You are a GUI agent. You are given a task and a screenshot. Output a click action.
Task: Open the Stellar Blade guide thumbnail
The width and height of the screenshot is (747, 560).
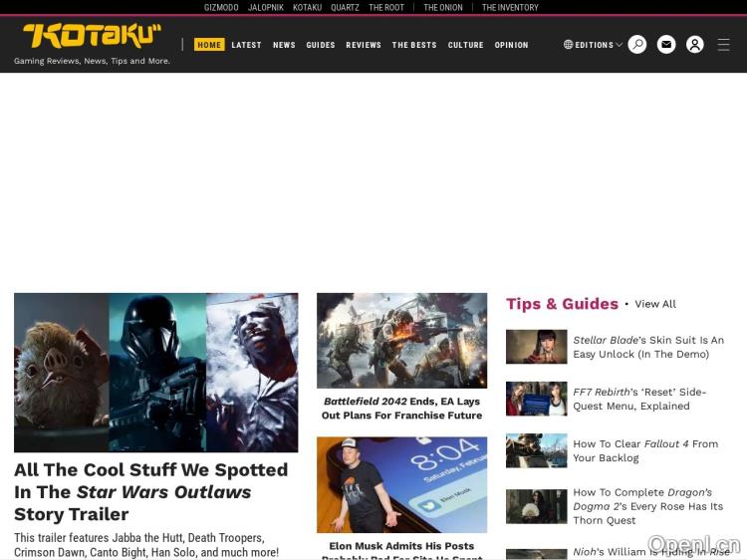point(536,347)
